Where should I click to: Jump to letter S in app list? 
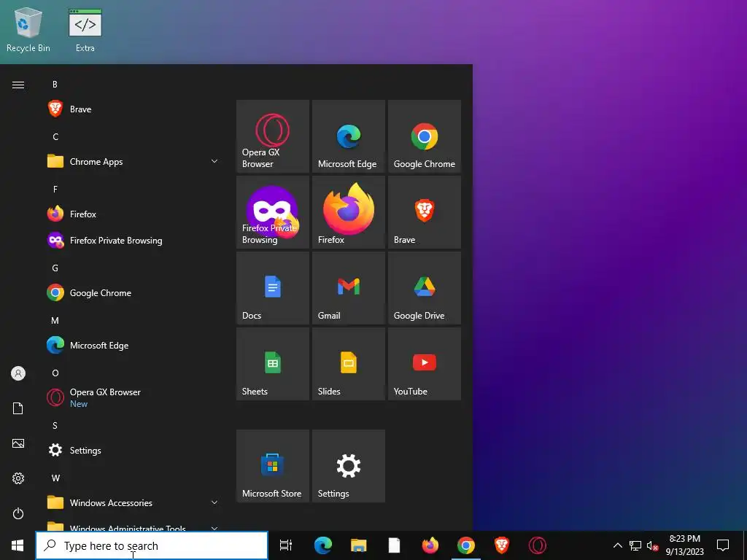pyautogui.click(x=55, y=425)
